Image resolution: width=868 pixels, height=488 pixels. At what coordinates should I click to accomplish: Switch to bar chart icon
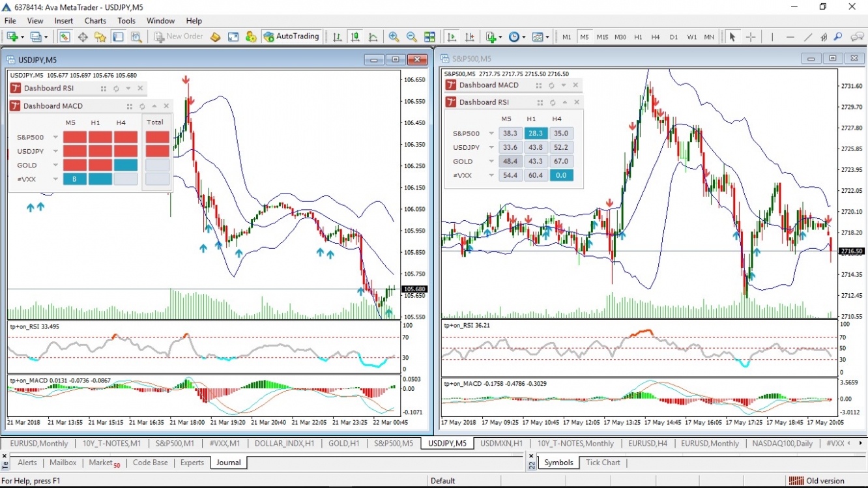pos(337,37)
